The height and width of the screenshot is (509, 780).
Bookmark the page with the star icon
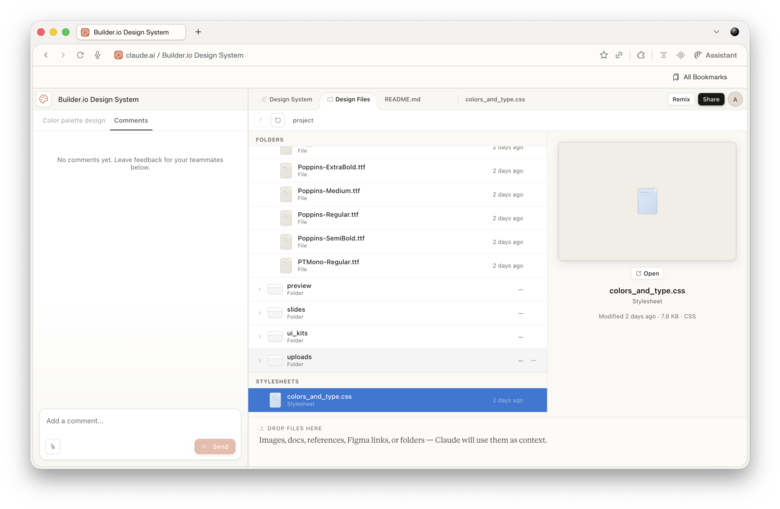[x=603, y=55]
